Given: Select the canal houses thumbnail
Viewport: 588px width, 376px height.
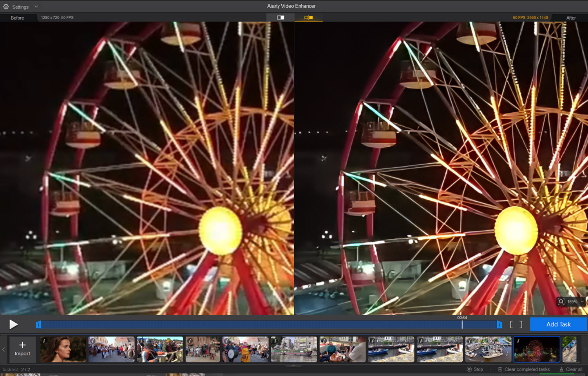Looking at the screenshot, I should (294, 349).
